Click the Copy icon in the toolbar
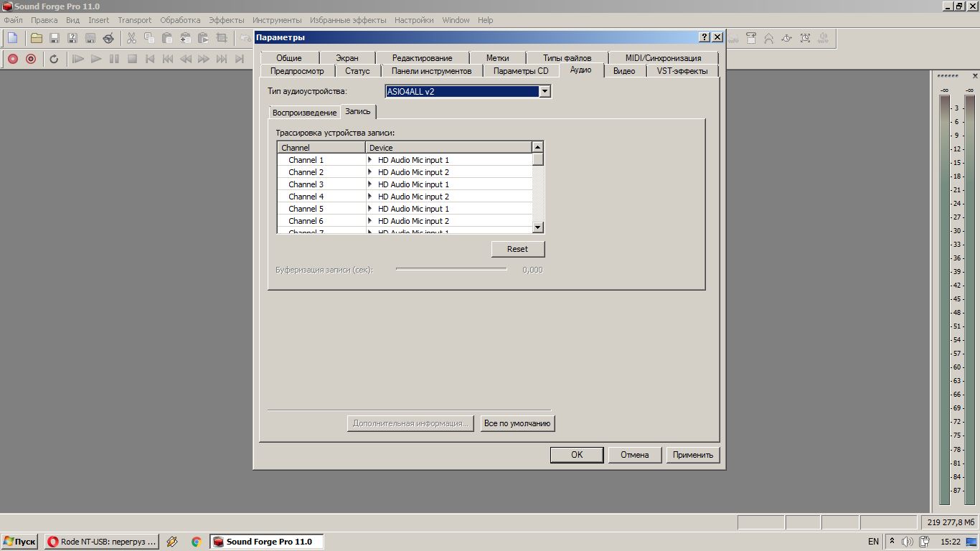This screenshot has width=980, height=551. click(x=149, y=38)
